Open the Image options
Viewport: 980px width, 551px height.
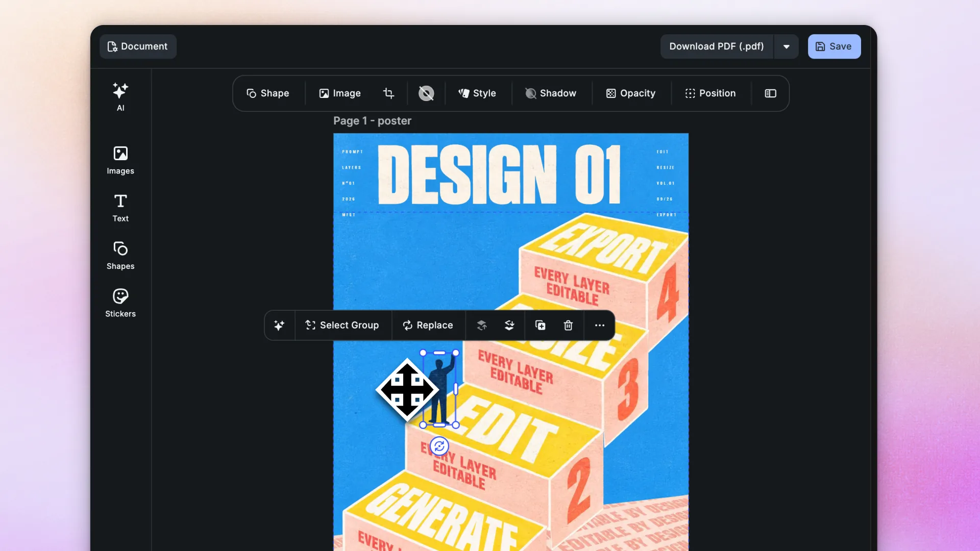340,93
